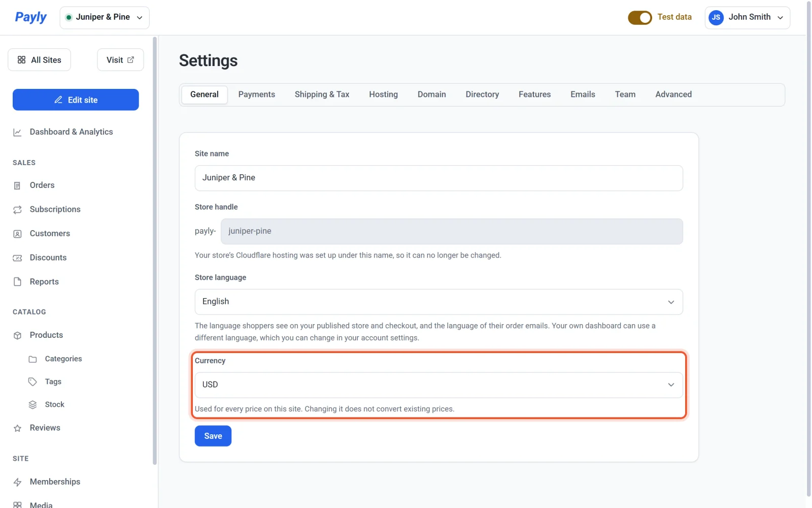Open the Store language dropdown
The height and width of the screenshot is (508, 812).
tap(438, 302)
